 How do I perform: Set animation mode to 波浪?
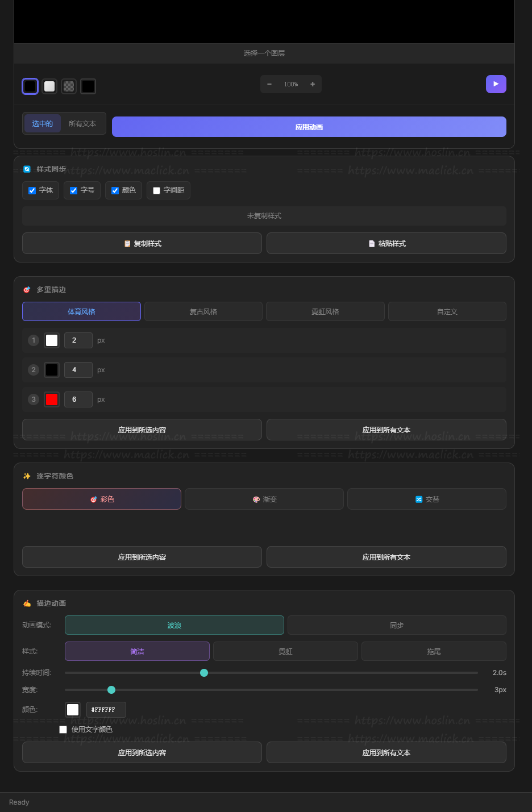click(x=174, y=625)
